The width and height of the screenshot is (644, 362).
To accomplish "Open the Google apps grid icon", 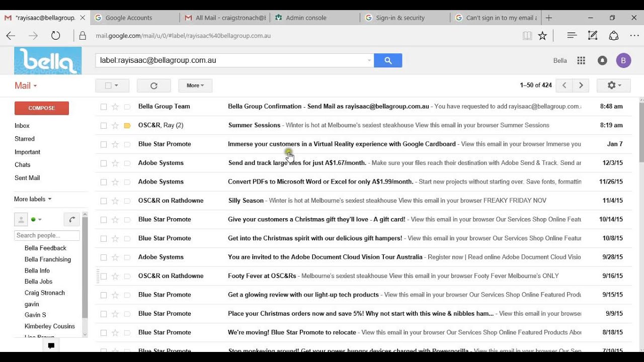I will tap(581, 60).
